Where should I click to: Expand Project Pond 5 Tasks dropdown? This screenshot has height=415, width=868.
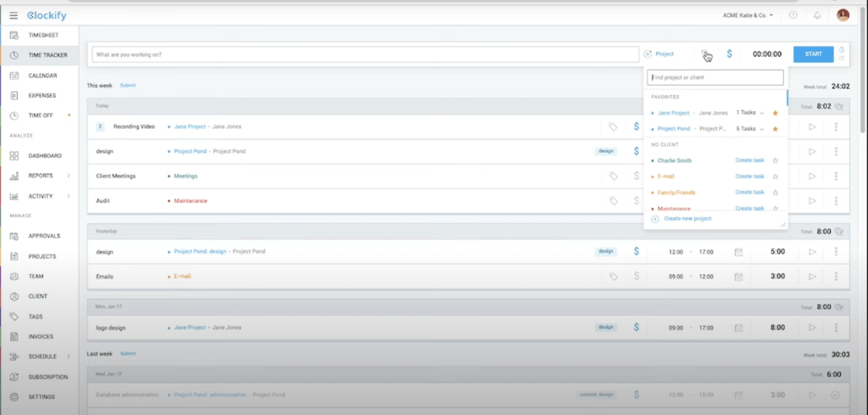pyautogui.click(x=749, y=128)
